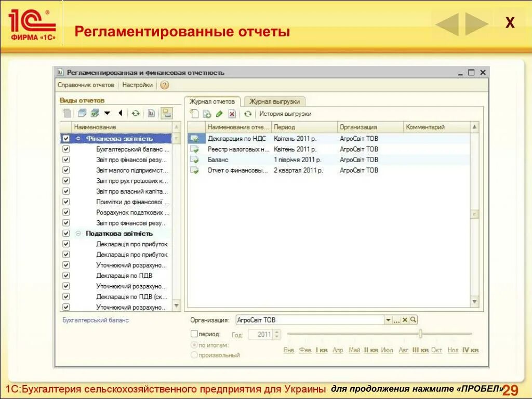Image resolution: width=532 pixels, height=399 pixels.
Task: Click into the Организация input field
Action: 310,320
